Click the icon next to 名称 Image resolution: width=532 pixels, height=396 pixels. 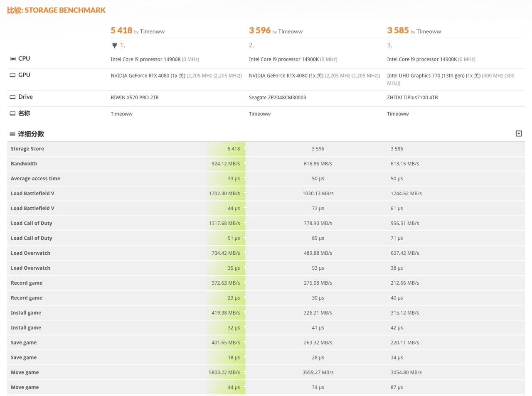(x=13, y=113)
